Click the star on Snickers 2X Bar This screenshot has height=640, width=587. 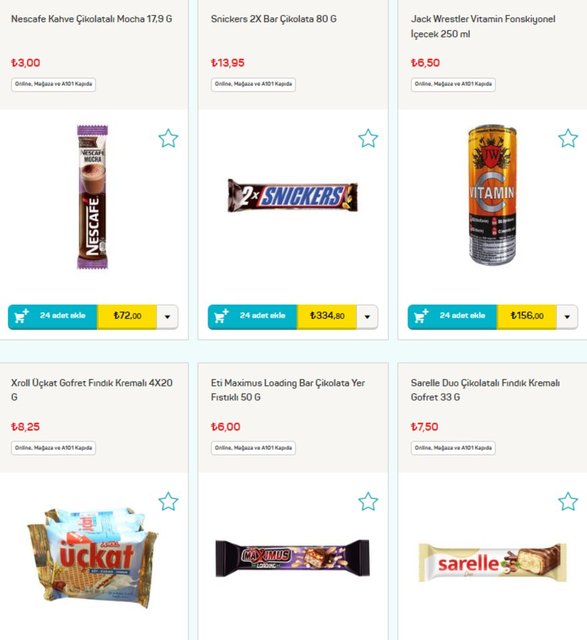click(x=368, y=138)
